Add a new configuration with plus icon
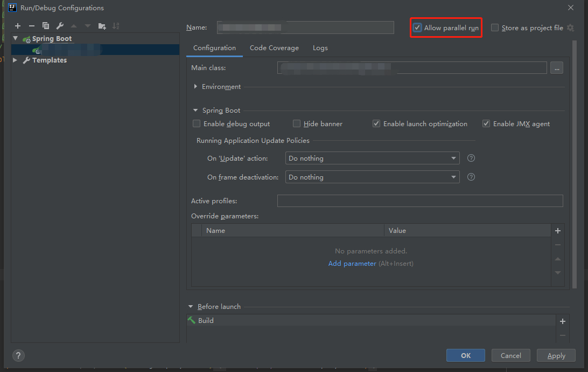 [x=18, y=26]
